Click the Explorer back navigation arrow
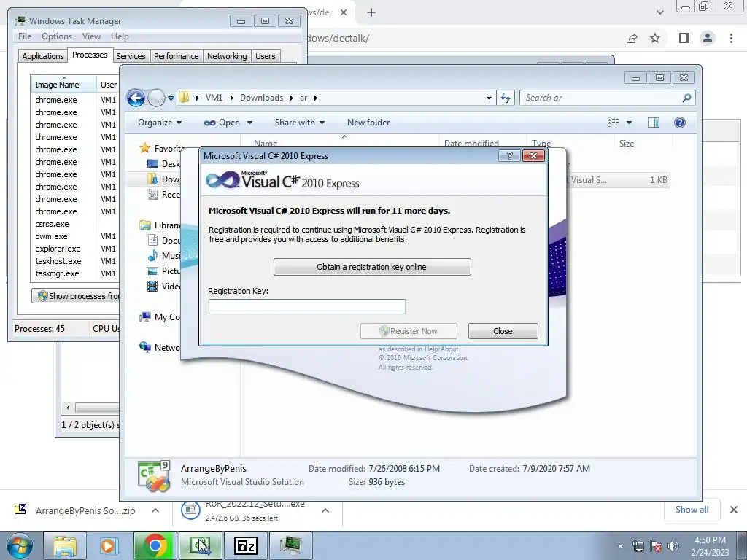Image resolution: width=747 pixels, height=560 pixels. [136, 98]
